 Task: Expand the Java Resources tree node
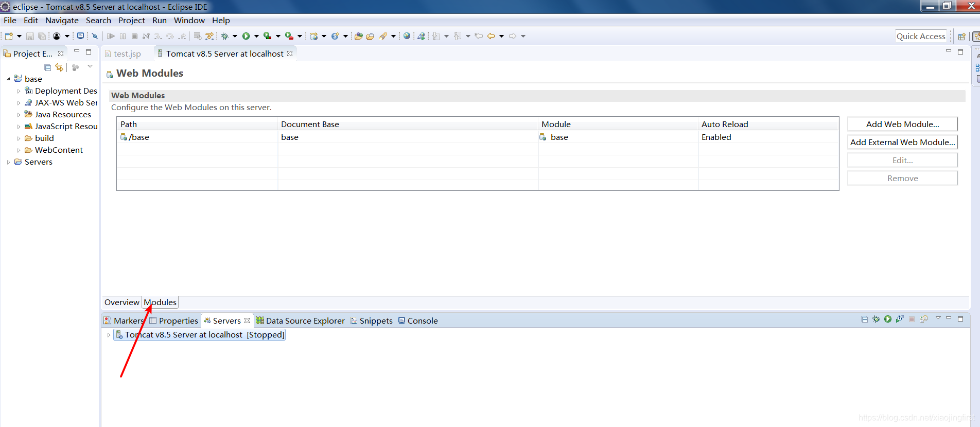(19, 115)
